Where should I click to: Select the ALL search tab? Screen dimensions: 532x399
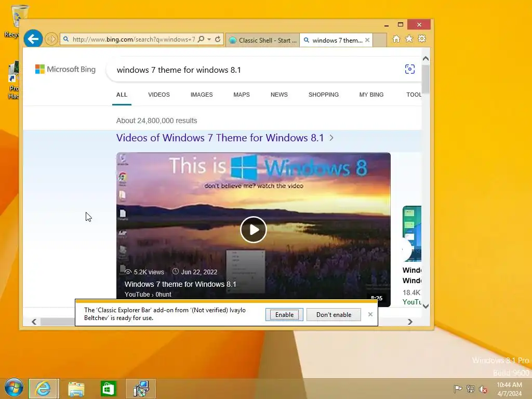[122, 95]
